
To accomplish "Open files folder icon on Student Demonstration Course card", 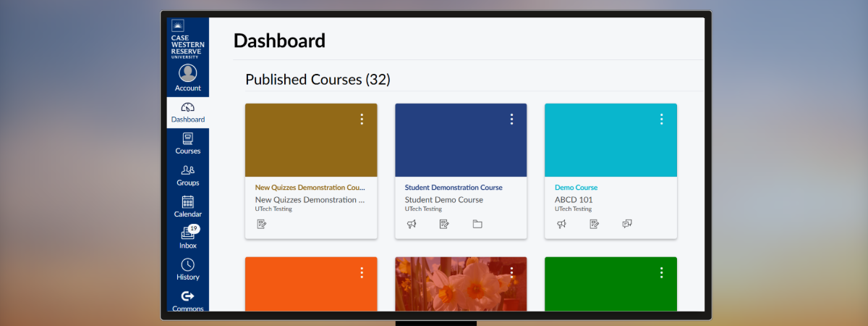I will coord(477,224).
